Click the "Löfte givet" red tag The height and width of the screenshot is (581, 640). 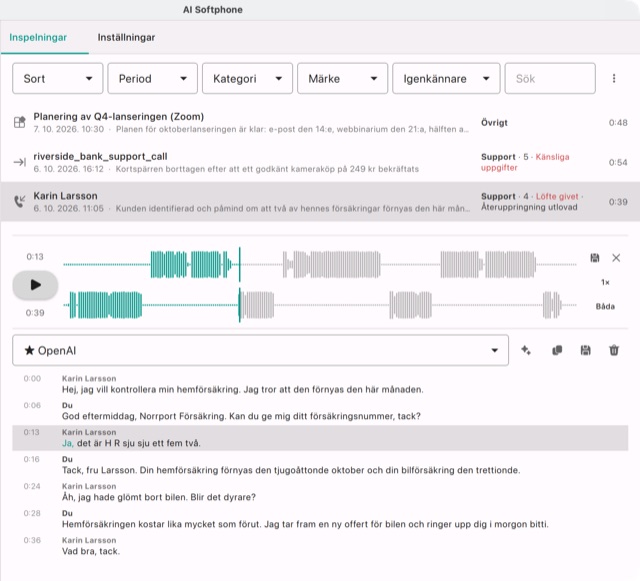557,196
